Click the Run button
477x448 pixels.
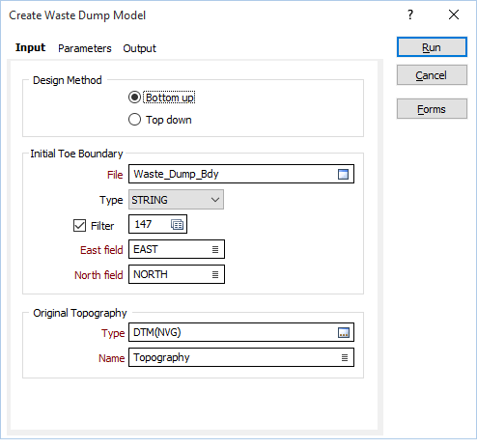[x=432, y=47]
